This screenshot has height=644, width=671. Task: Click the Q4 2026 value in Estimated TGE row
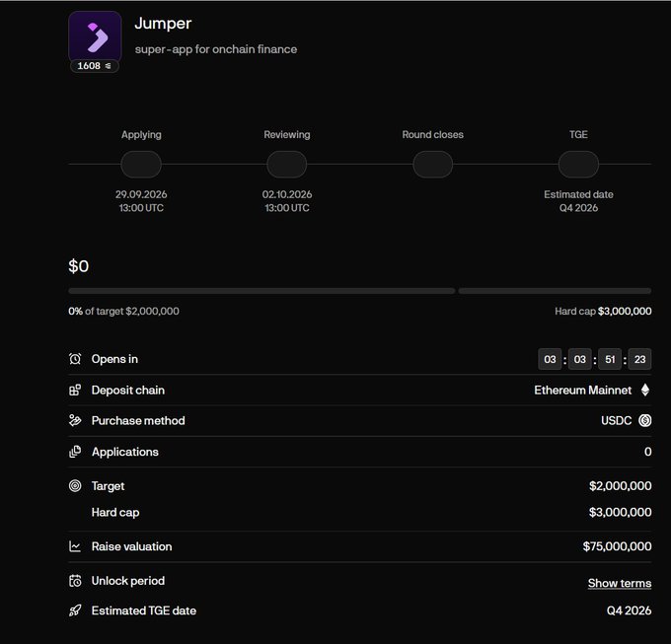pyautogui.click(x=630, y=610)
